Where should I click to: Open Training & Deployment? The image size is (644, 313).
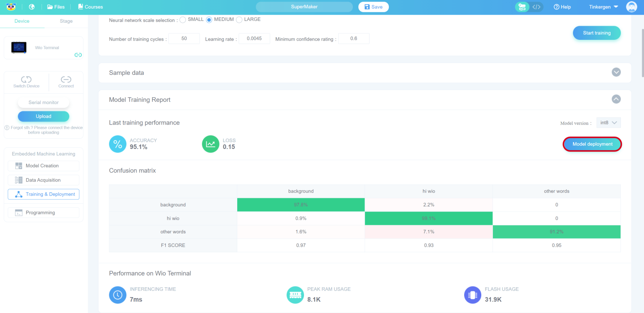[x=43, y=194]
